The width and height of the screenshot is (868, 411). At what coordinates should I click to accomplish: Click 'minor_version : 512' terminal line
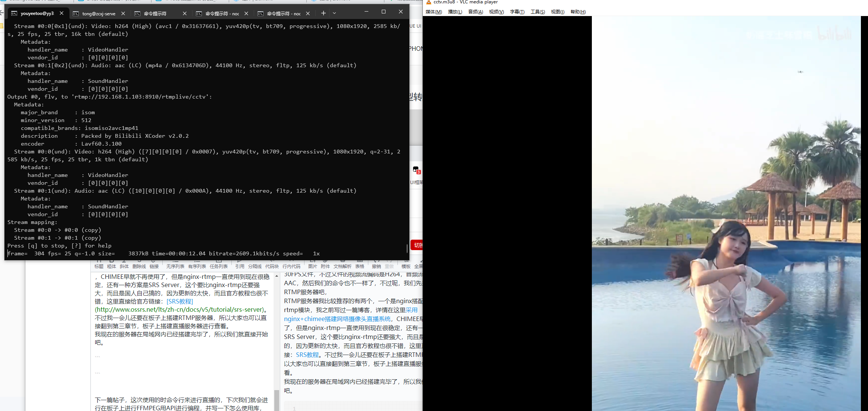click(x=56, y=120)
